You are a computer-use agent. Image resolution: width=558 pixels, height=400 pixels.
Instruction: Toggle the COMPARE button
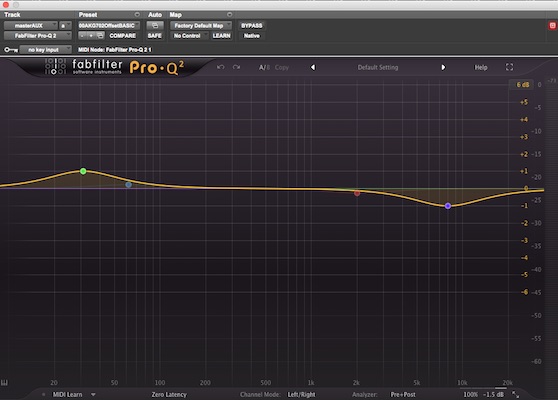[x=122, y=36]
